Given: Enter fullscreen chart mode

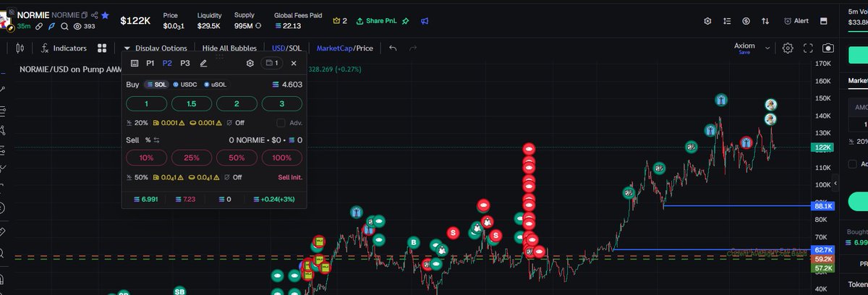Looking at the screenshot, I should point(808,48).
